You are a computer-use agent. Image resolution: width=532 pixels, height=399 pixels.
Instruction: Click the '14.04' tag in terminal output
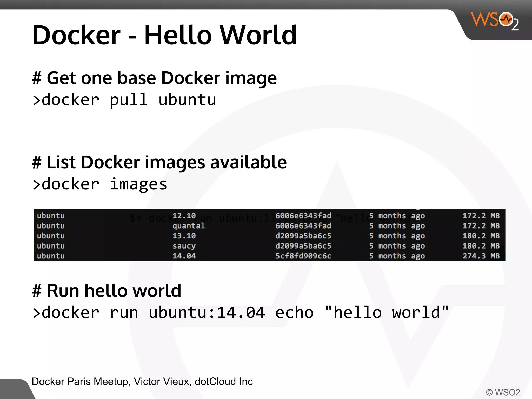184,256
